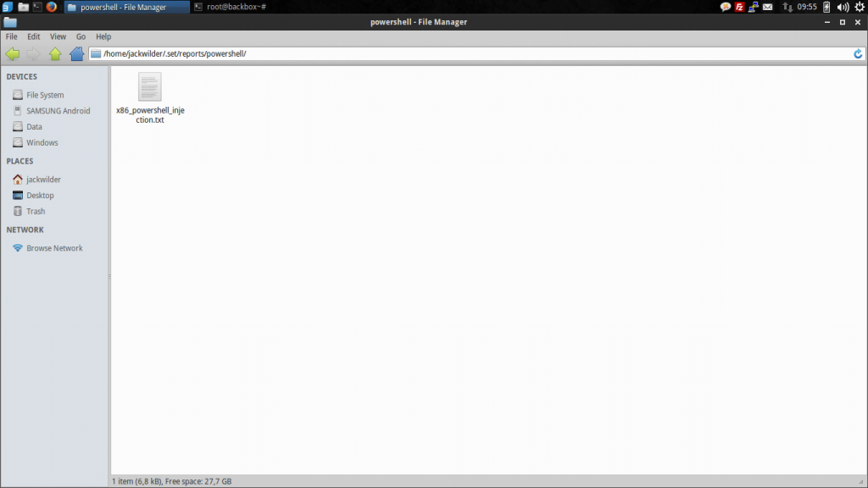Launch Firefox from the panel

[52, 7]
